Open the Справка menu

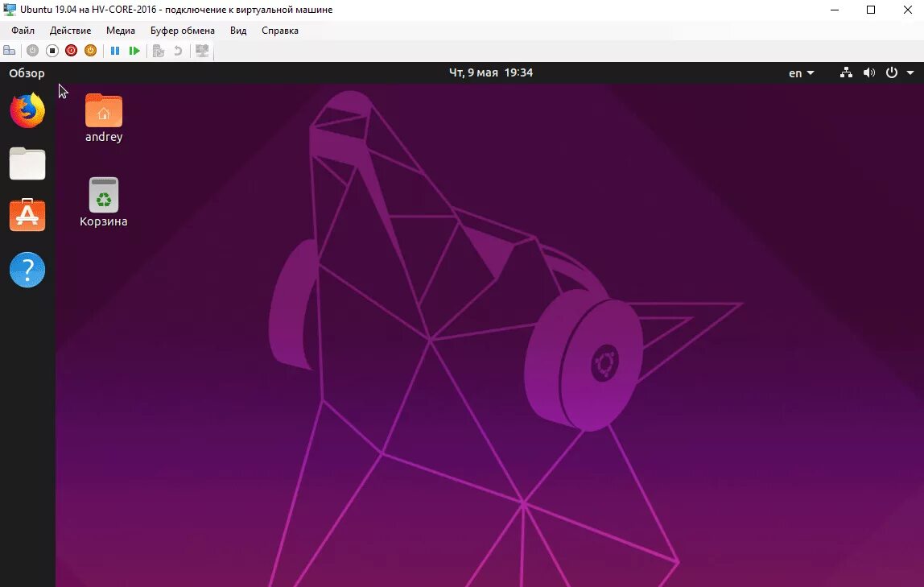280,31
